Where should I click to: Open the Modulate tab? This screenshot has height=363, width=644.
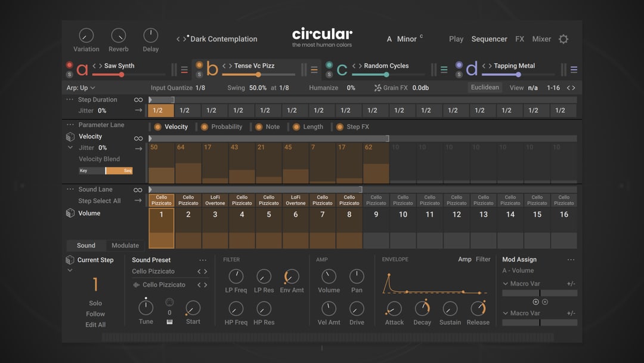coord(125,245)
